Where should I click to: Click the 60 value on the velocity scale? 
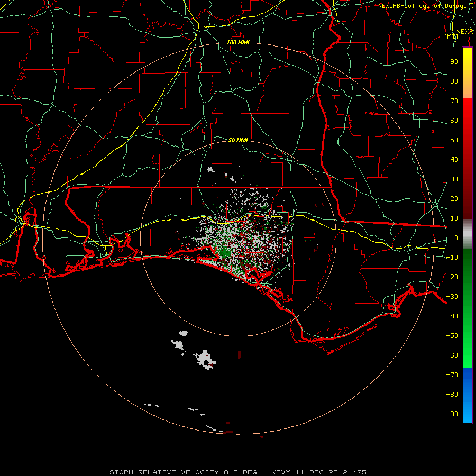[x=454, y=121]
